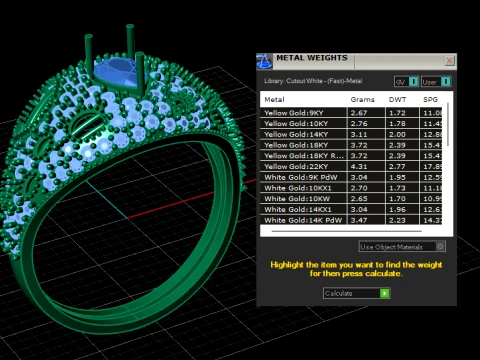Click the Calculate button
Viewport: 480px width, 360px height.
point(356,293)
